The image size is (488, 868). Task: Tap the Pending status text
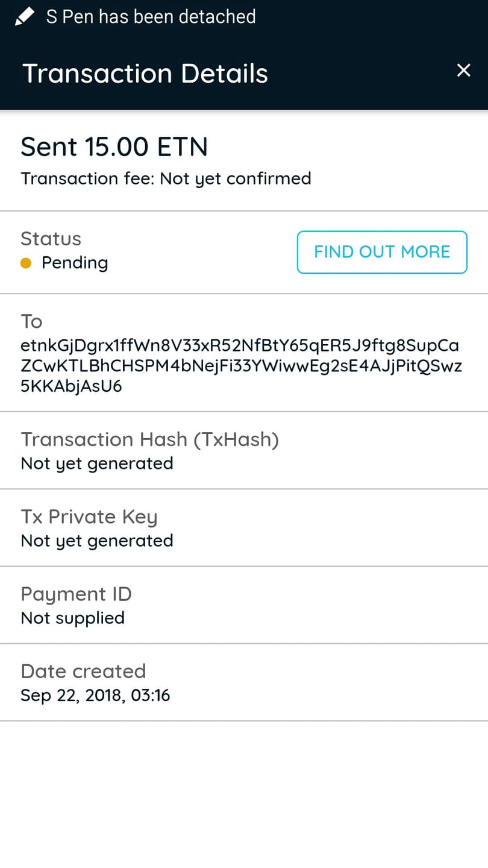(75, 263)
